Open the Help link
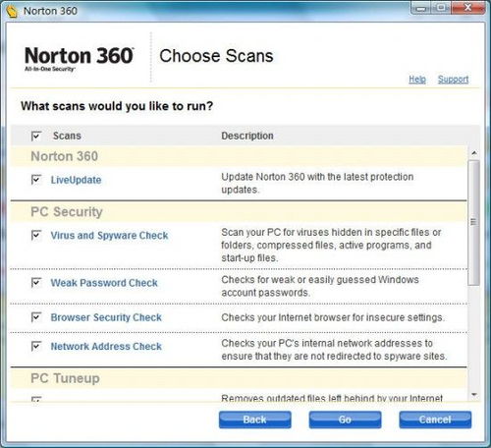 point(417,80)
